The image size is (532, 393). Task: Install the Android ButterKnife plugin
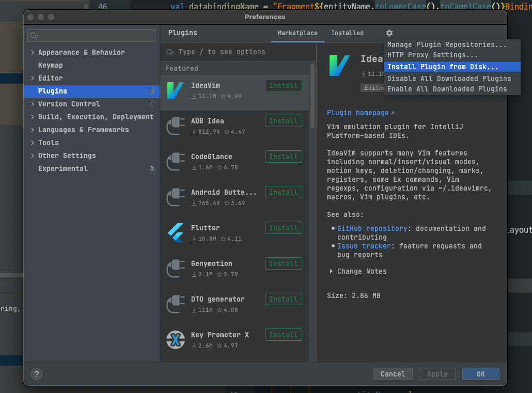(284, 193)
